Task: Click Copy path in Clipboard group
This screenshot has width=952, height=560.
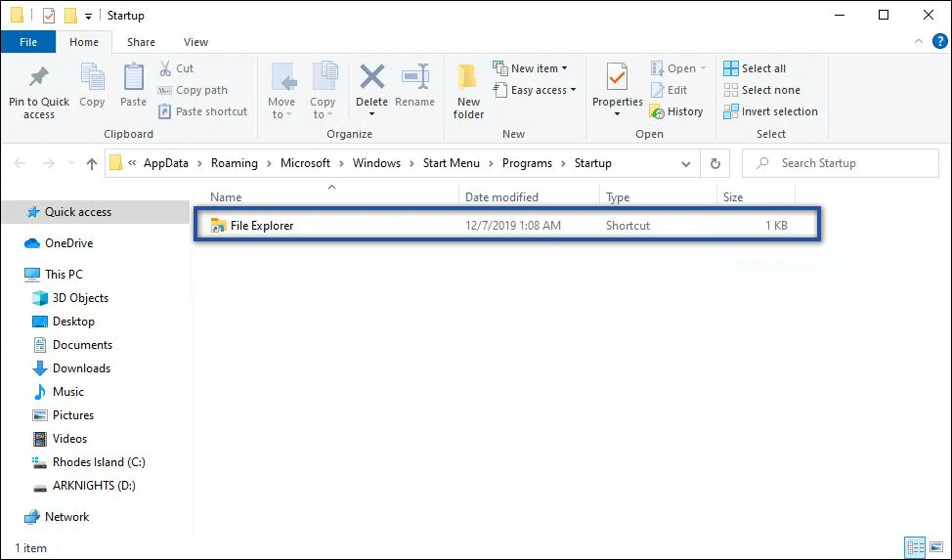Action: (193, 90)
